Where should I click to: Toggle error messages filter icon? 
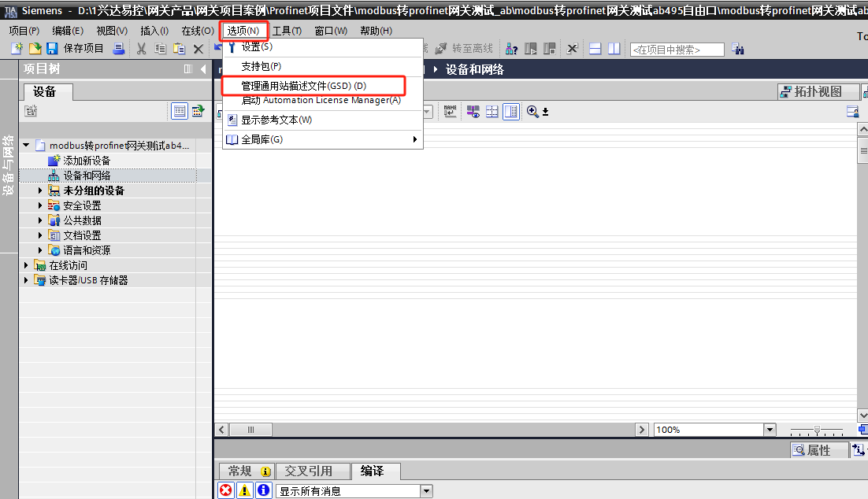(x=226, y=490)
